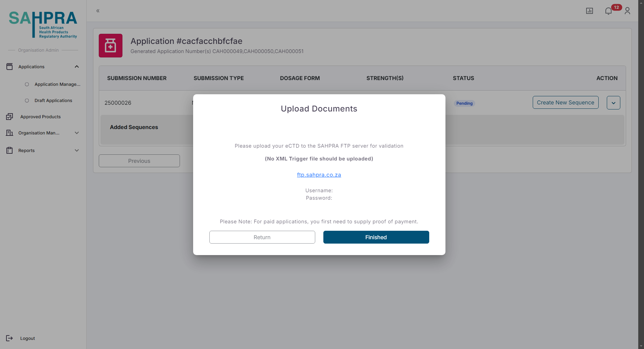Collapse sidebar with double-chevron icon
This screenshot has height=349, width=644.
98,11
